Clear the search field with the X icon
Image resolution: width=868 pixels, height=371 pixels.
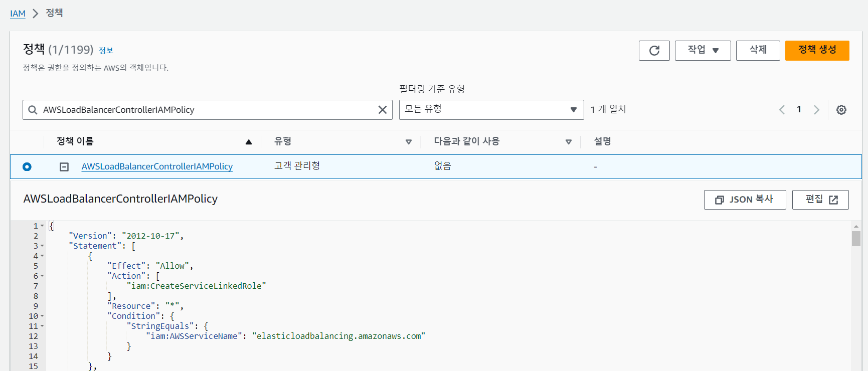coord(382,110)
